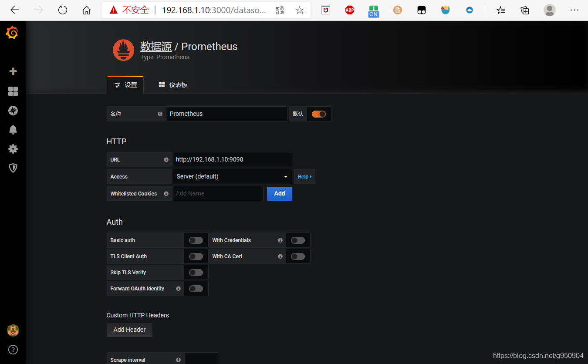
Task: Click the black mask extension icon
Action: 422,10
